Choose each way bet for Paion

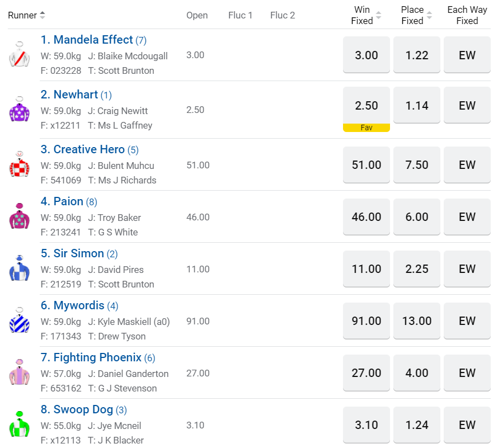click(467, 217)
